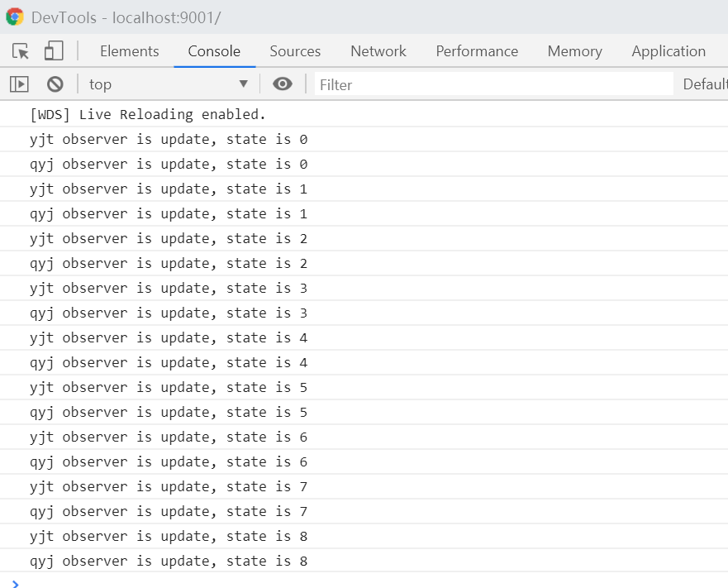Click the Chrome logo in title bar
The height and width of the screenshot is (588, 728).
click(x=15, y=17)
